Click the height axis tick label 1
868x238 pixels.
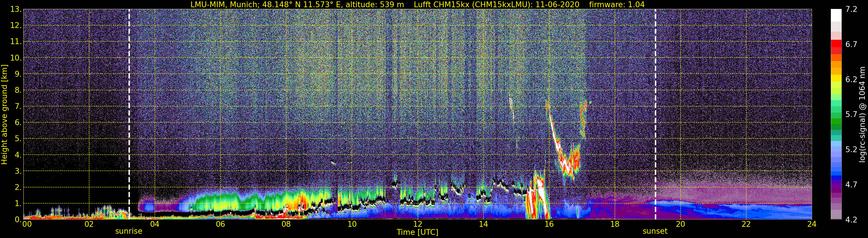[18, 203]
